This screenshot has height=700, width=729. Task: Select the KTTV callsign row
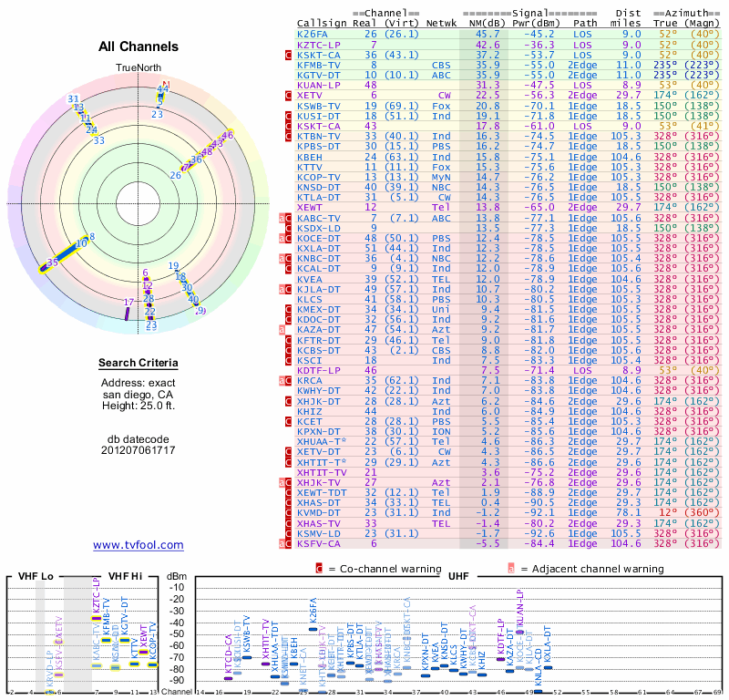[x=508, y=167]
